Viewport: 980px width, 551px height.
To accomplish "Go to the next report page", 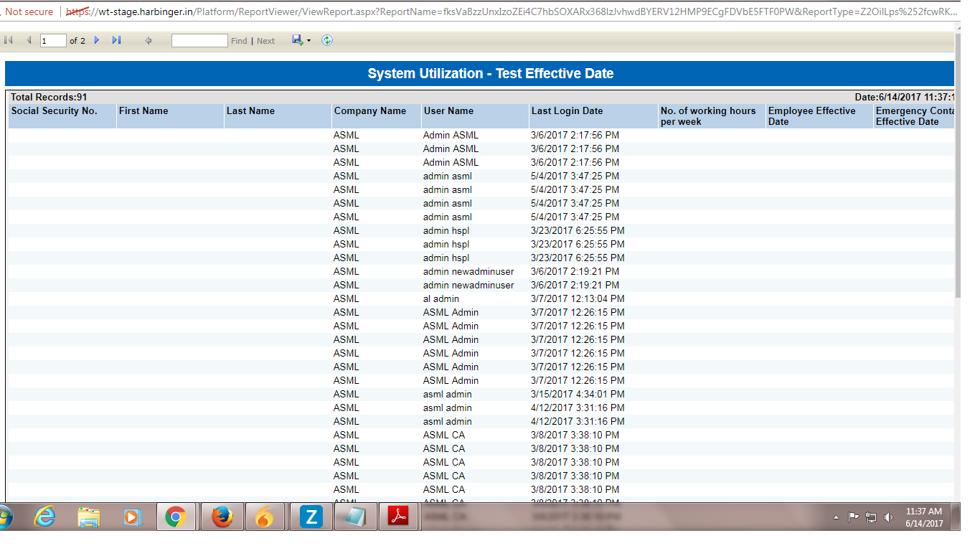I will (97, 41).
